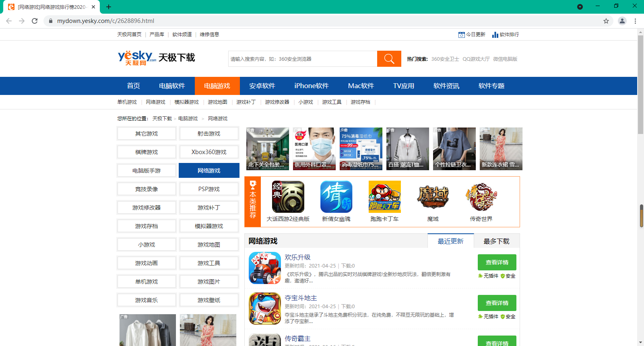Click the browser address bar URL
Viewport: 644px width, 346px height.
click(x=105, y=21)
